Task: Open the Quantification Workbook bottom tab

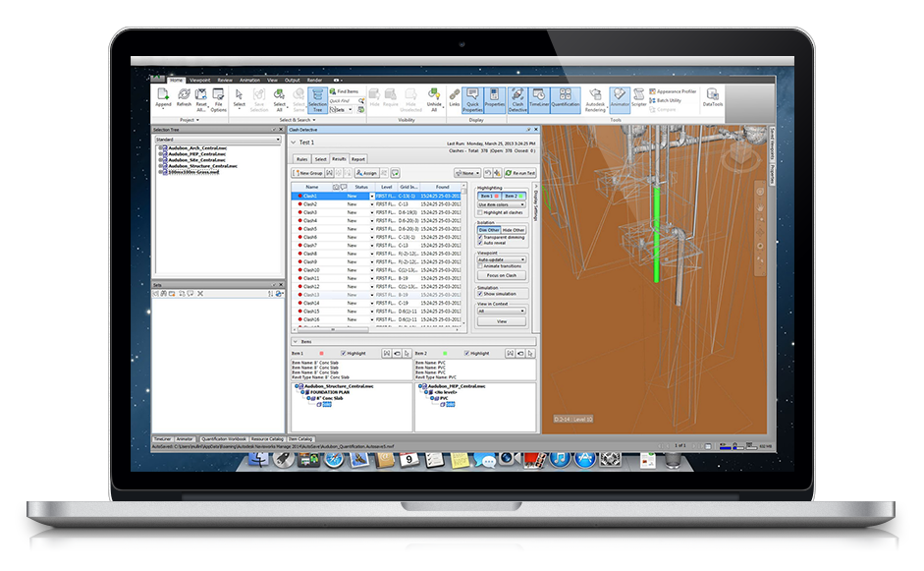Action: coord(223,439)
